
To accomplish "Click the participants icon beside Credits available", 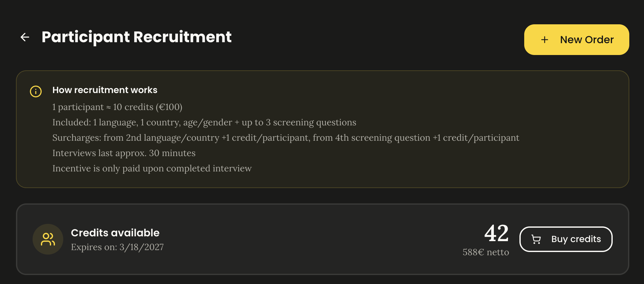I will (x=48, y=239).
